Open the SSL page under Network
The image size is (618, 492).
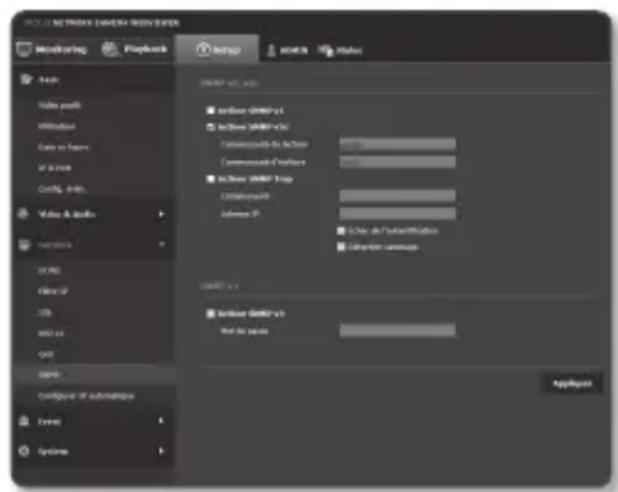click(45, 313)
